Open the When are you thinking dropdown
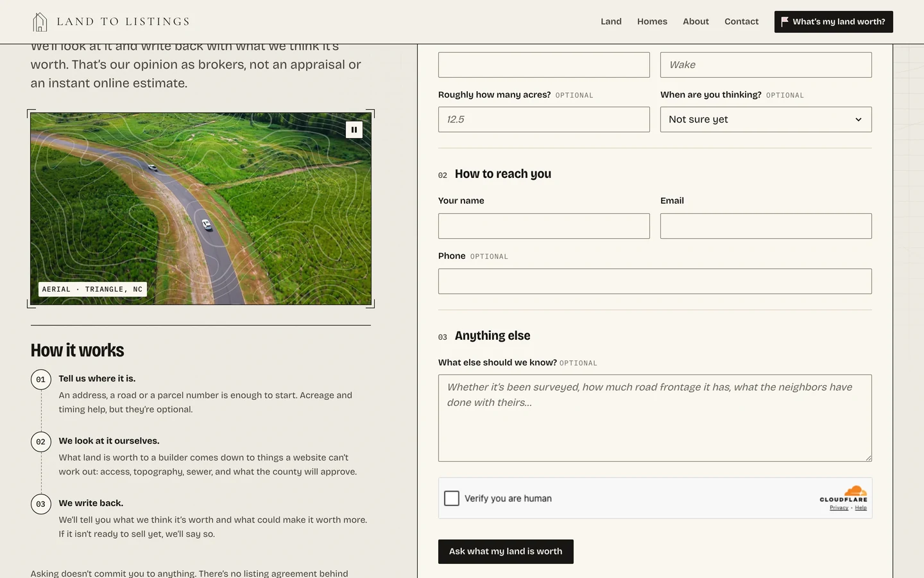Screen dimensions: 924x578 pyautogui.click(x=766, y=119)
